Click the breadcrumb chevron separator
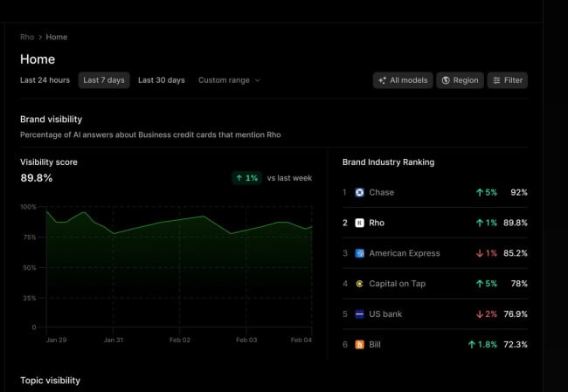568x392 pixels. pos(40,38)
